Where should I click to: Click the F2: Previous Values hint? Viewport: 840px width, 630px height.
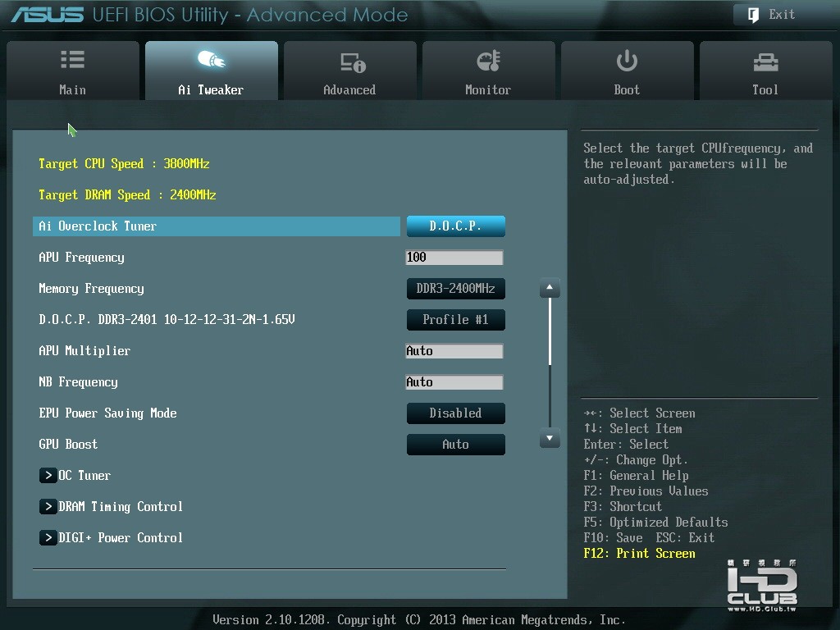[646, 491]
